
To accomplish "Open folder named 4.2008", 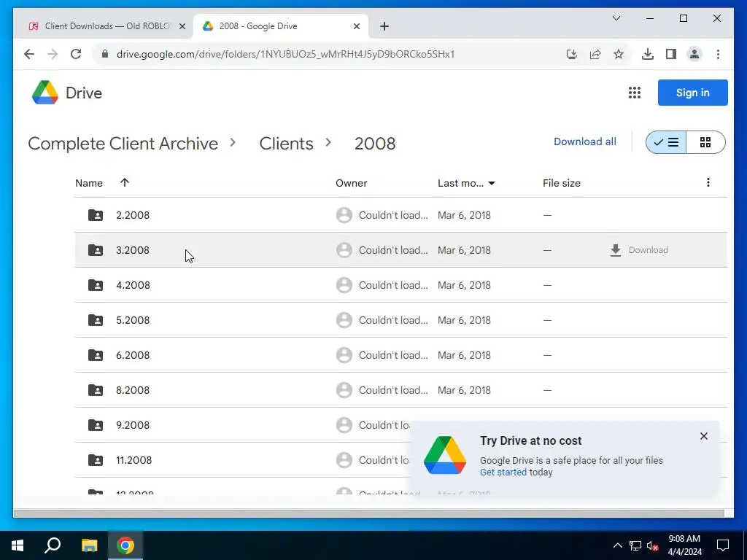I will pyautogui.click(x=133, y=285).
